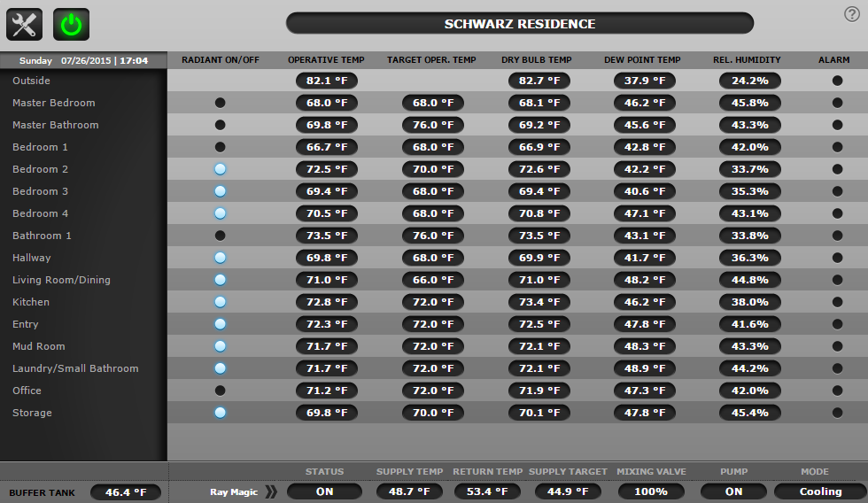Click the Mixing Valve 100% value
868x503 pixels.
point(651,491)
